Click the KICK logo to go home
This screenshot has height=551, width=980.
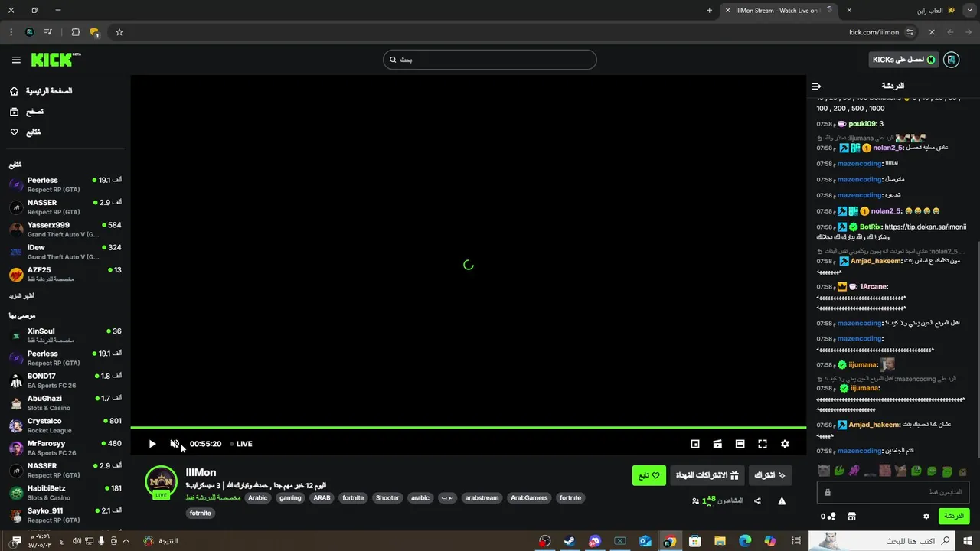click(x=55, y=60)
